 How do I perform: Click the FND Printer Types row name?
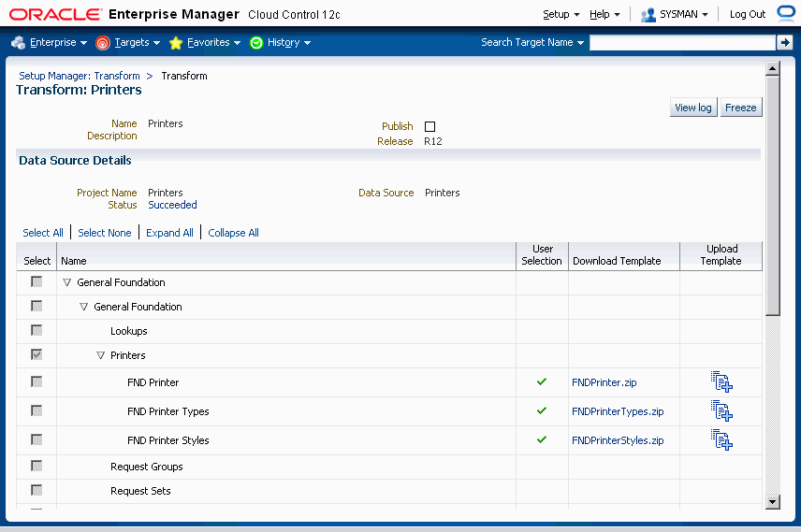tap(168, 411)
